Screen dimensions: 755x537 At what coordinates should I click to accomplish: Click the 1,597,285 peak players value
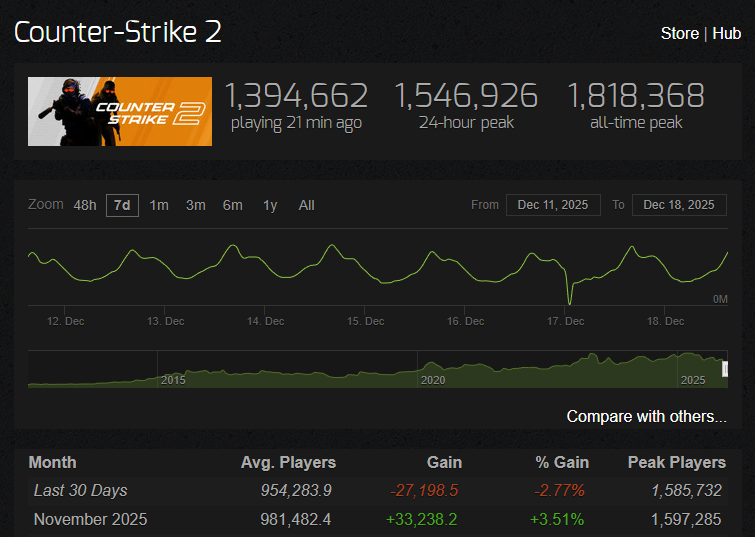686,520
